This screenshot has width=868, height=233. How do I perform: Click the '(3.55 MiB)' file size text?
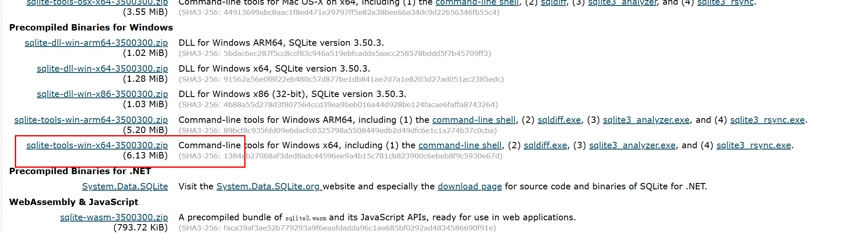pyautogui.click(x=145, y=12)
